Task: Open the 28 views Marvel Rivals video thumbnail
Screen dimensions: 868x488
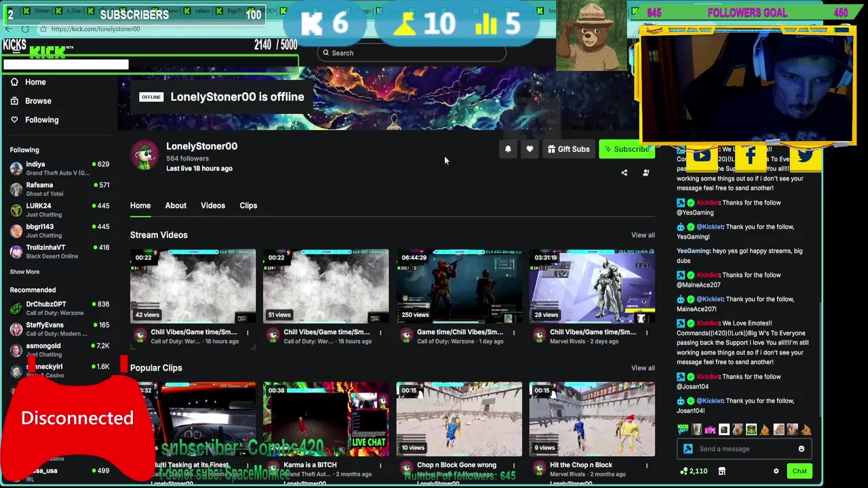Action: click(x=592, y=286)
